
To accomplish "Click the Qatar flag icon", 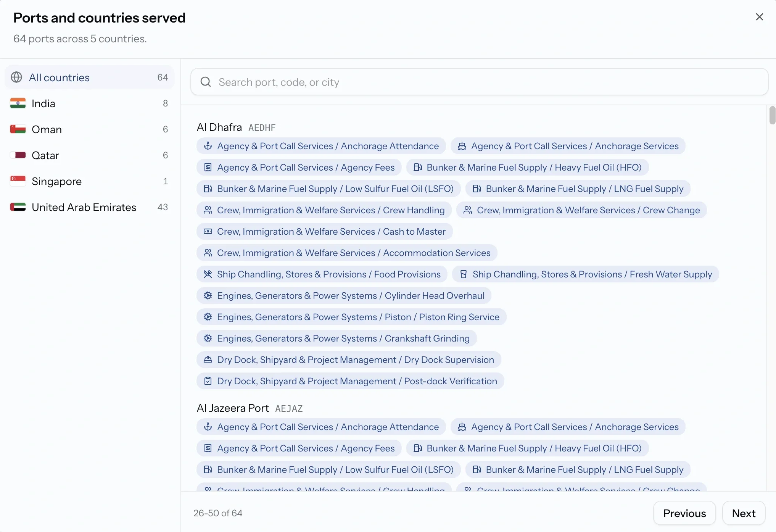I will (x=18, y=155).
